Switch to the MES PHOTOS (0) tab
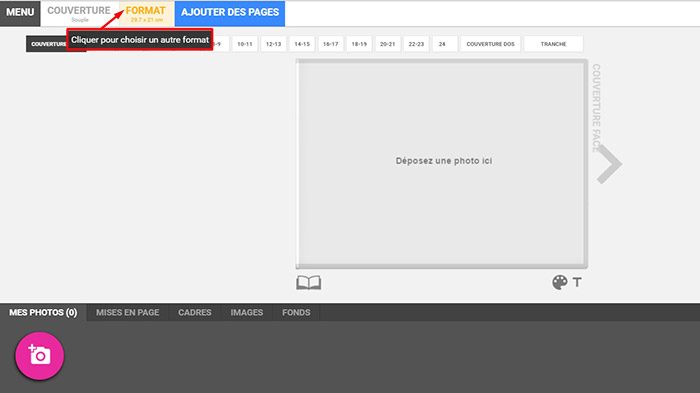 tap(43, 313)
